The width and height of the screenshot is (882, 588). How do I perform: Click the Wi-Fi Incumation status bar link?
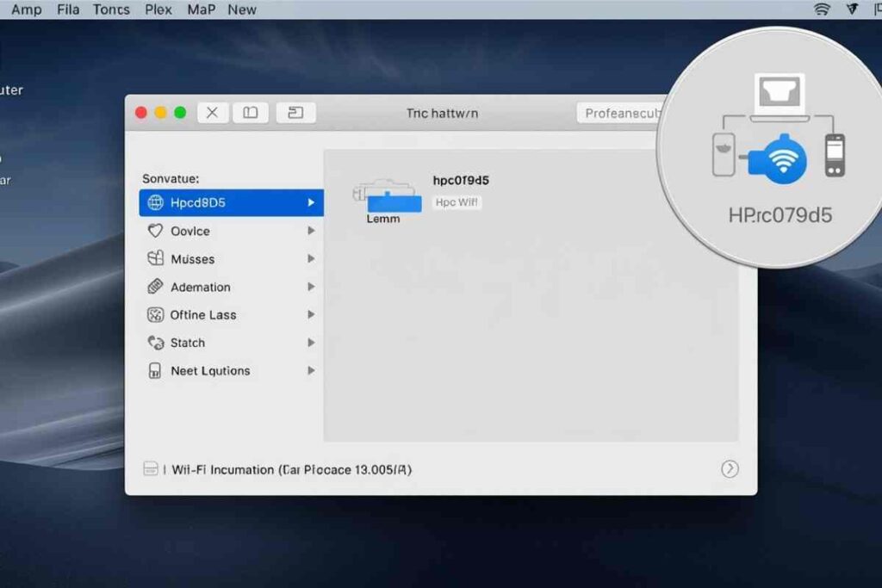tap(276, 469)
